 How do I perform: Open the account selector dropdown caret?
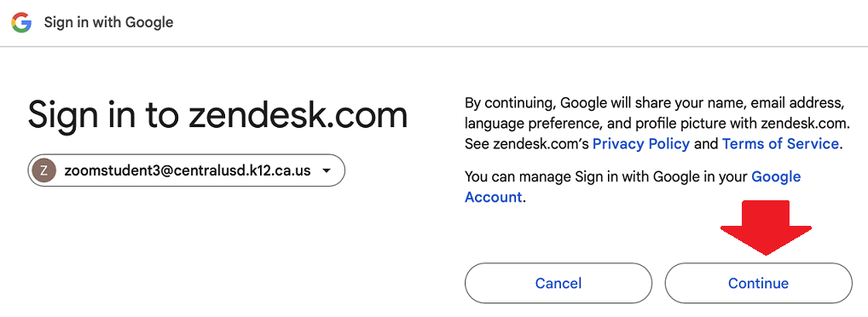point(327,170)
